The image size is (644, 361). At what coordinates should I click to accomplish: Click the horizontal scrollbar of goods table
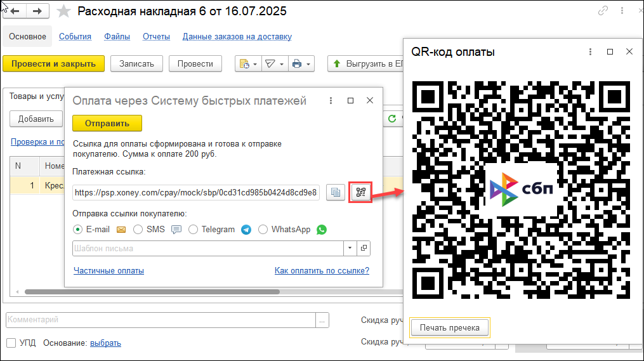[152, 292]
